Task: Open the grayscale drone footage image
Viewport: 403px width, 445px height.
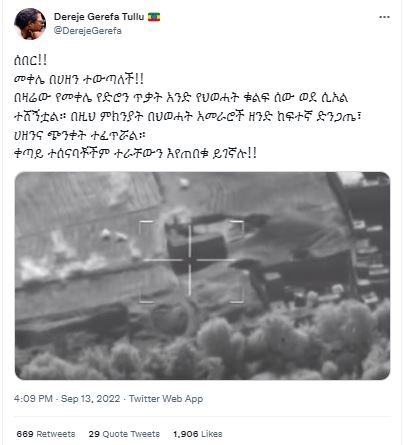Action: 202,276
